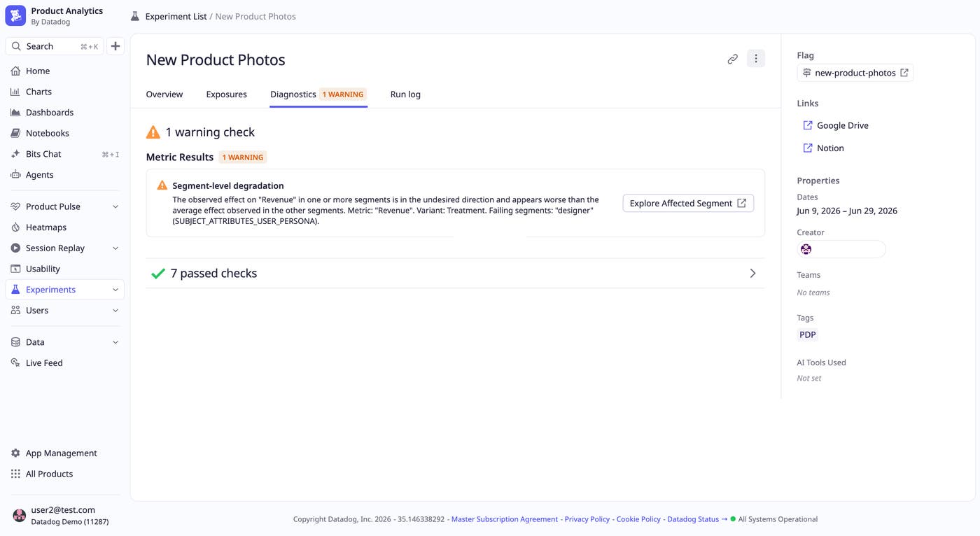Viewport: 980px width, 536px height.
Task: Open the Privacy Policy footer link
Action: [x=587, y=519]
